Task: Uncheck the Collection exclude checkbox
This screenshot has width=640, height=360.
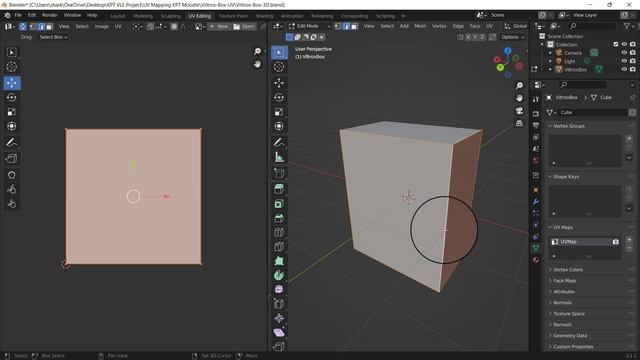Action: (x=616, y=44)
